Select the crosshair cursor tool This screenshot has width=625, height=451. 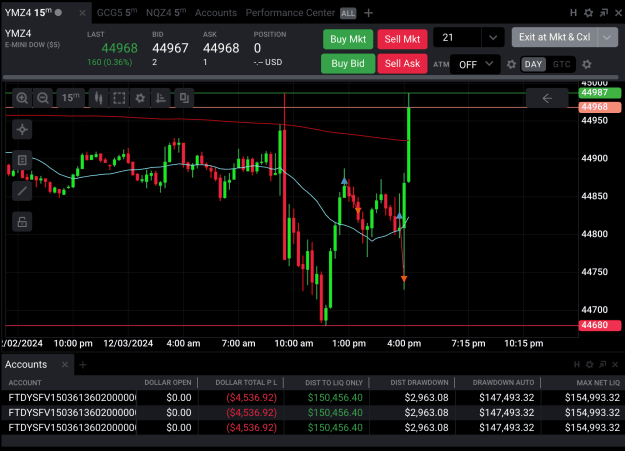tap(22, 130)
